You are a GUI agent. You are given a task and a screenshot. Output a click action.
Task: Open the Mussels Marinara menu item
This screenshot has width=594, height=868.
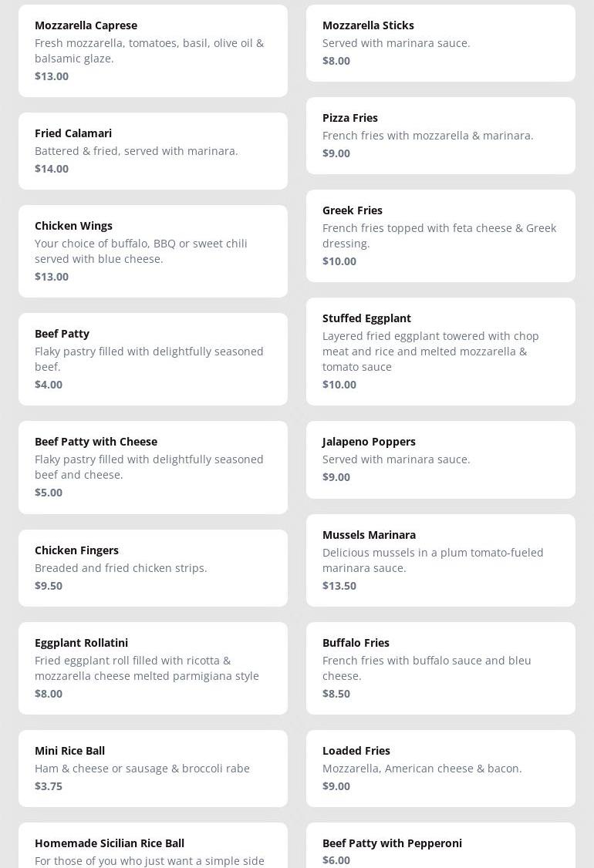(440, 560)
